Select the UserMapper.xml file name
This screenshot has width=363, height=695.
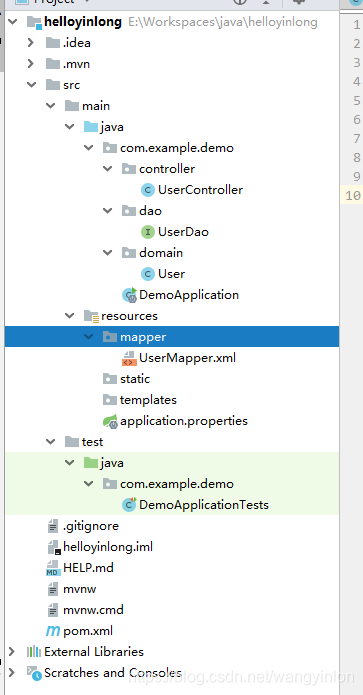tap(187, 358)
